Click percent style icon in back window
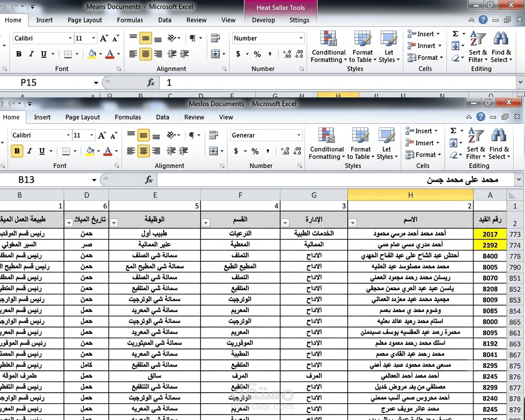This screenshot has height=420, width=525. [257, 54]
